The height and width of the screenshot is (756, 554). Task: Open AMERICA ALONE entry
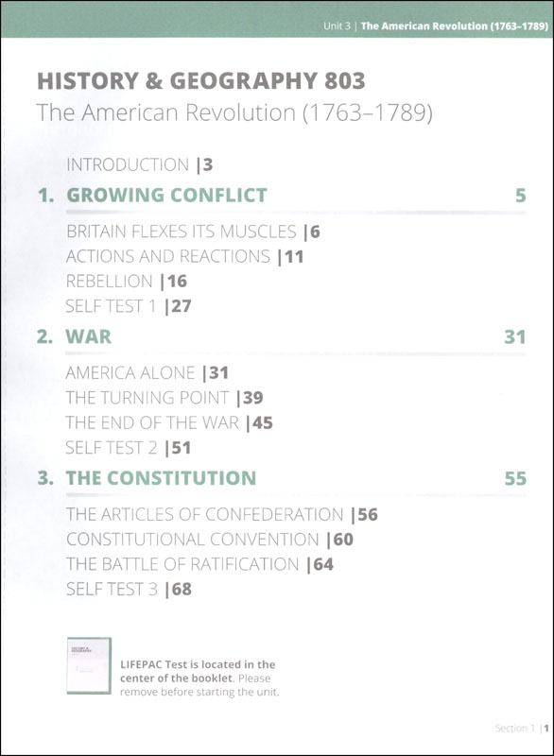[x=147, y=372]
